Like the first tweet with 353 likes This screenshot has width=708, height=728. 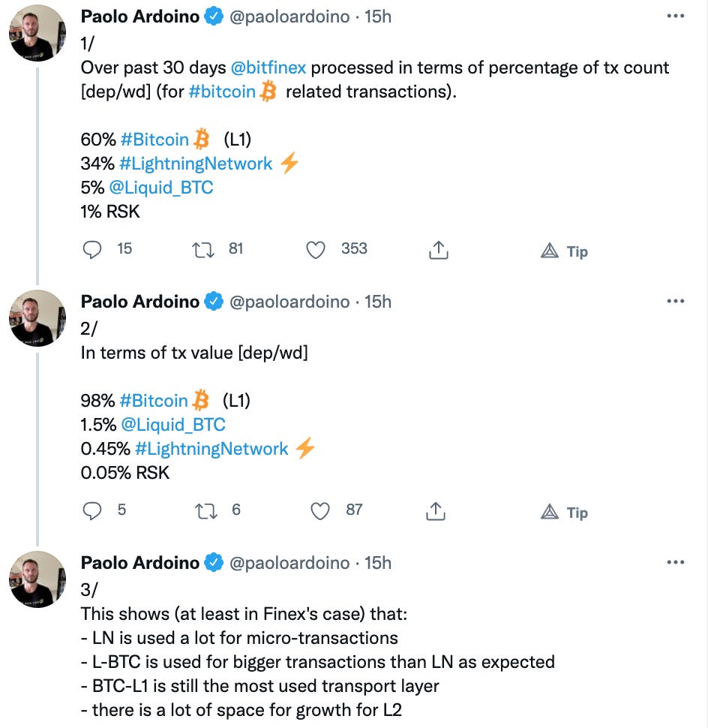(x=316, y=250)
